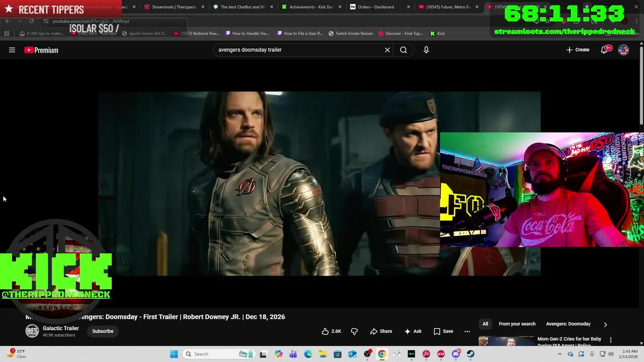Switch to Google Chrome in the taskbar
644x362 pixels.
(x=382, y=354)
